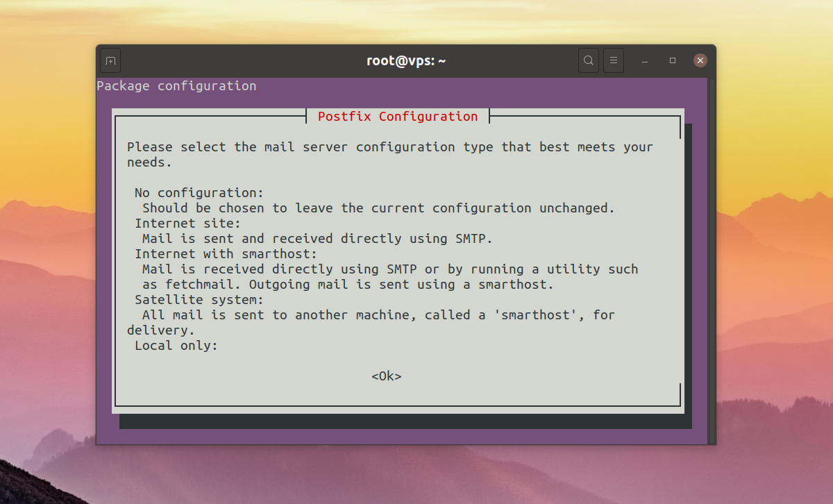Viewport: 833px width, 504px height.
Task: Maximize the root@vps terminal window
Action: tap(673, 61)
